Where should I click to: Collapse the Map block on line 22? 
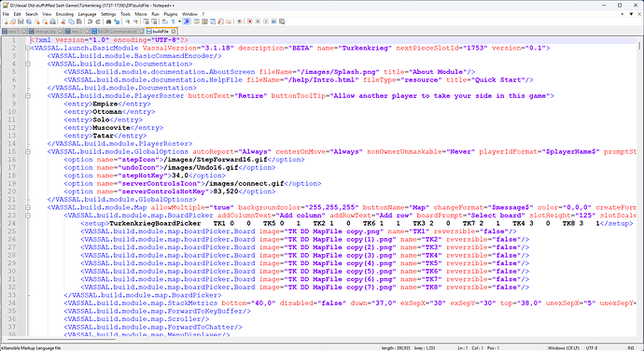pos(27,207)
